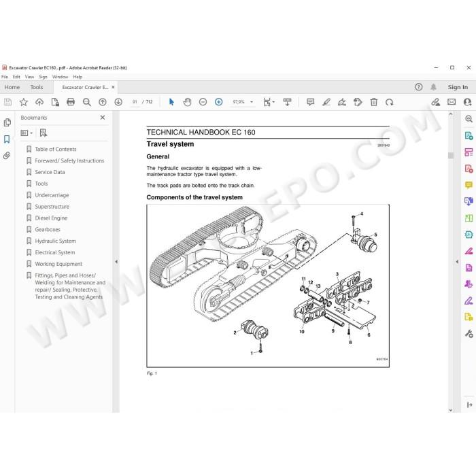
Task: Add file to starred favorites
Action: 23,102
